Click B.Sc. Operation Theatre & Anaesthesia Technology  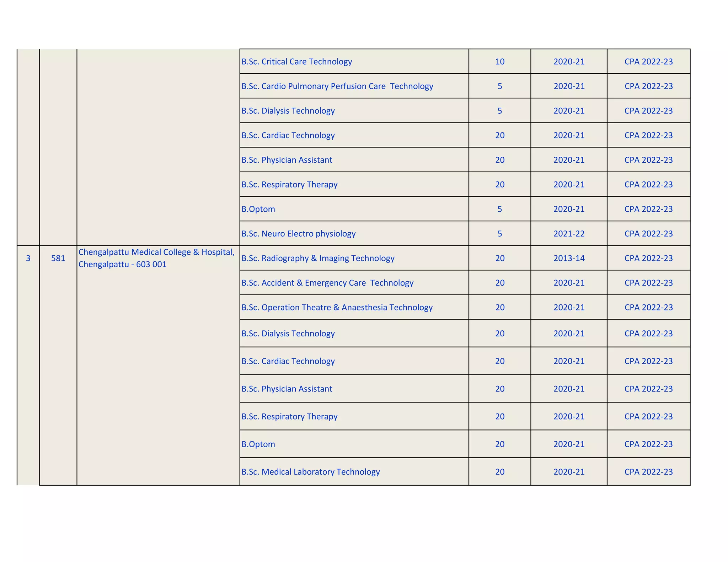[x=337, y=307]
